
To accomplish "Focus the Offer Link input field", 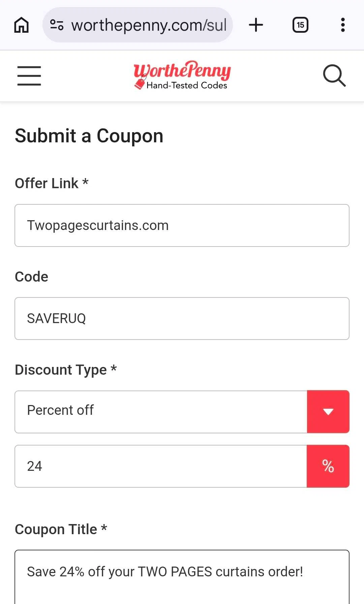I will [x=182, y=225].
